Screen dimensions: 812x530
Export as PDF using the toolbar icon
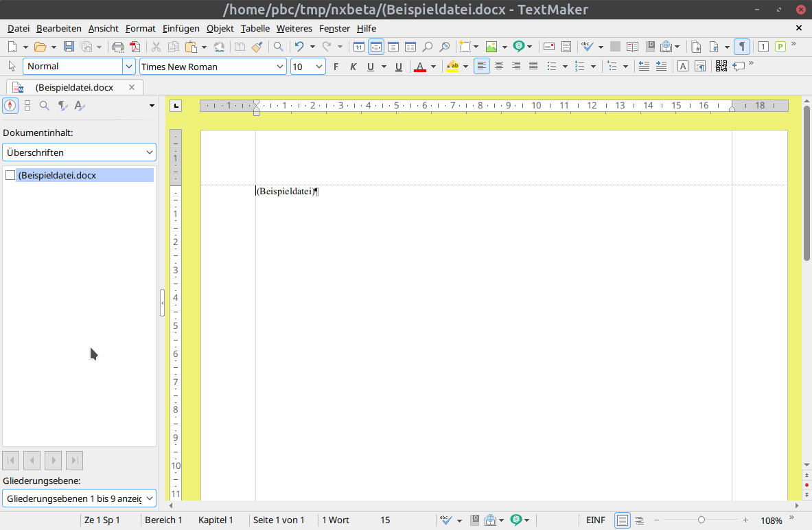135,47
